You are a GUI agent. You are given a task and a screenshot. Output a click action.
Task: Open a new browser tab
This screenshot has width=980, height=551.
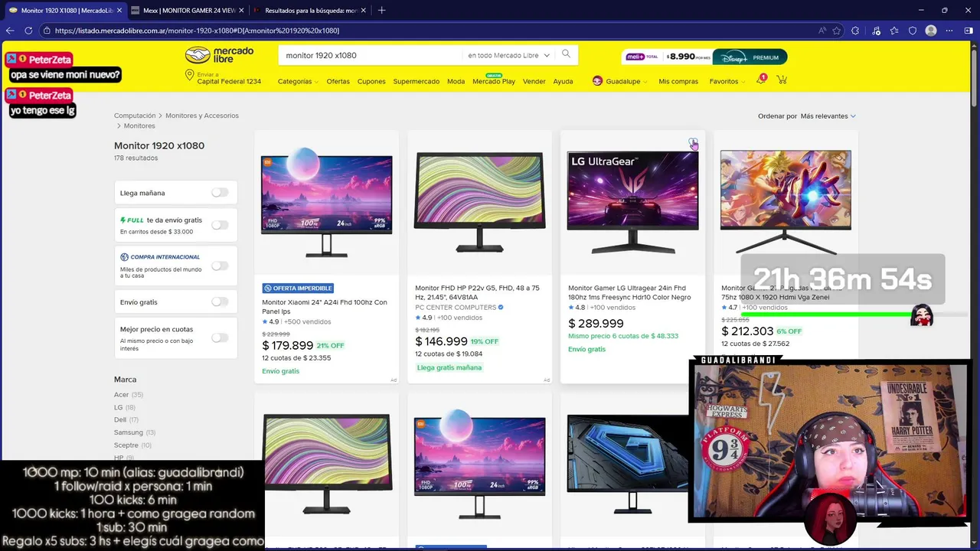pyautogui.click(x=381, y=10)
